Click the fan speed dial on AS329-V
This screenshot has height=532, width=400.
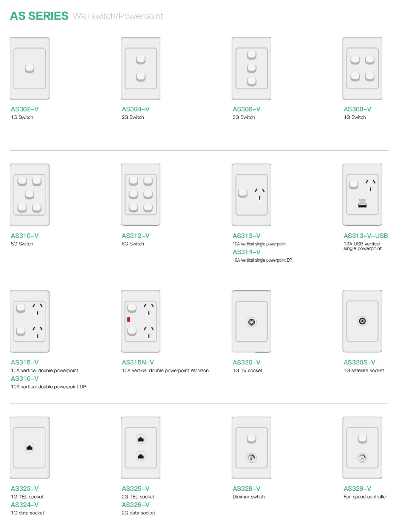pos(362,458)
